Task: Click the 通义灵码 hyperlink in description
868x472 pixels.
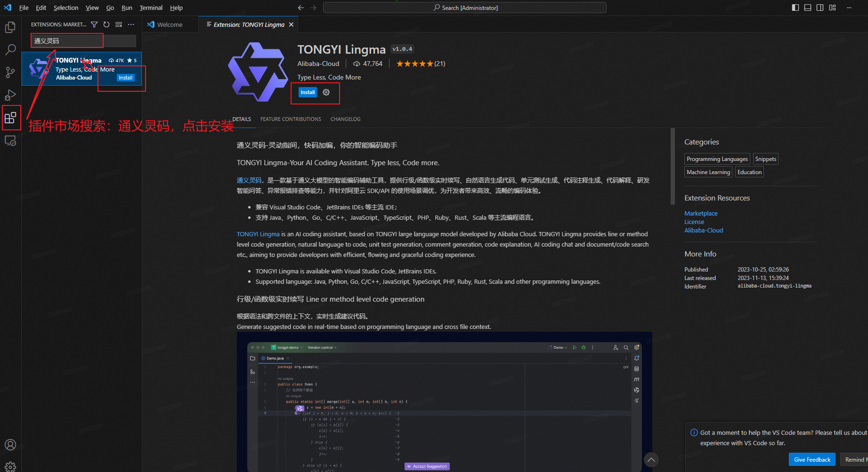Action: pos(249,180)
